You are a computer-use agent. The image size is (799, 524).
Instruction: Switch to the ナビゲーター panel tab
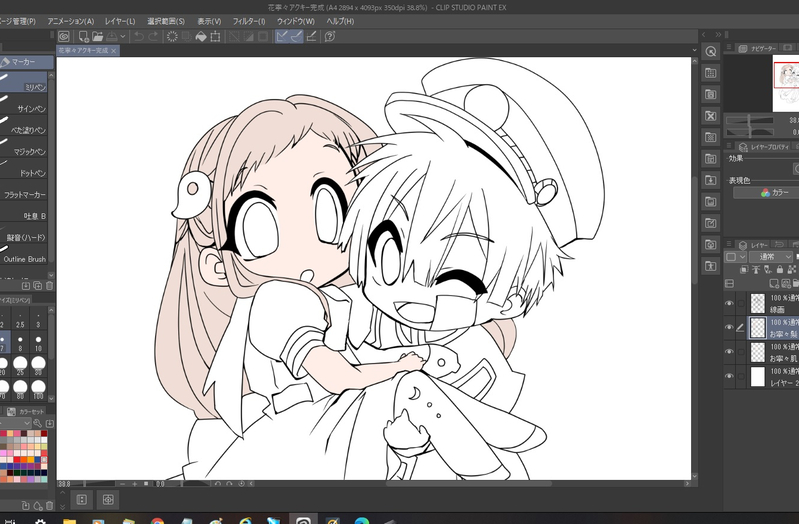tap(757, 48)
